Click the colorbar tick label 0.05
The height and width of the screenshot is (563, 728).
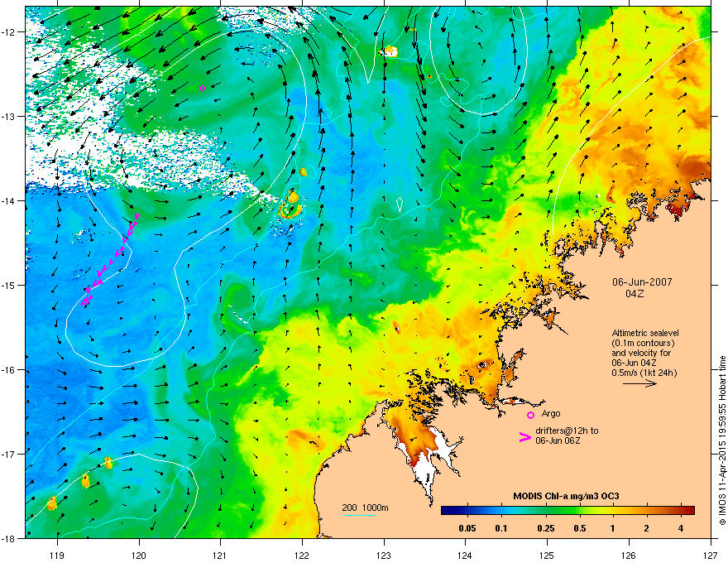(467, 528)
